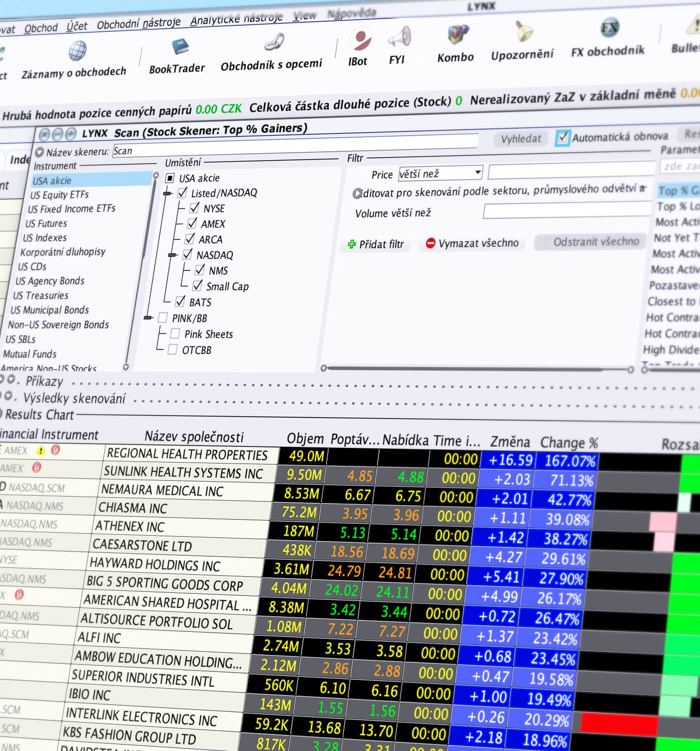700x751 pixels.
Task: Open Upozornění bell alerts tool
Action: click(x=524, y=31)
